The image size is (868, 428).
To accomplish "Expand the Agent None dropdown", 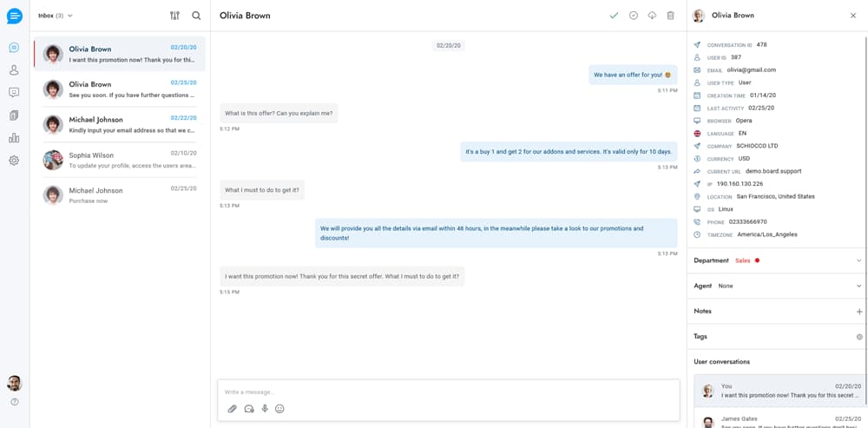I will 778,286.
